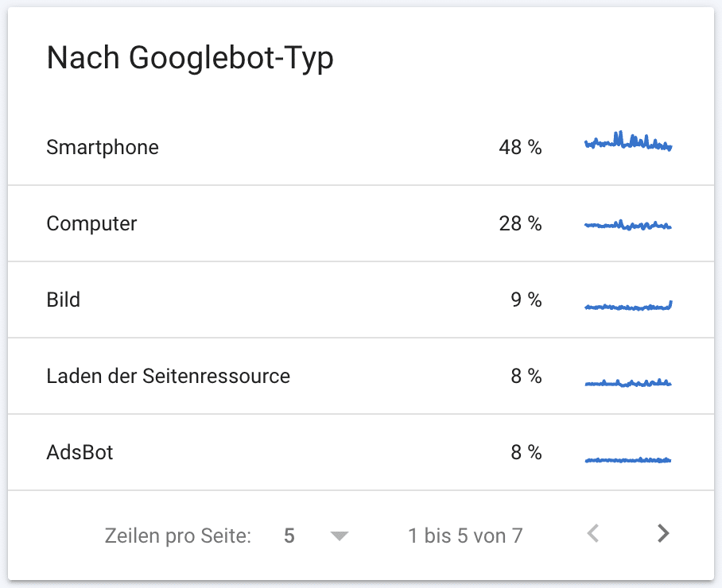This screenshot has height=588, width=722.
Task: Click the right pagination chevron arrow
Action: click(x=662, y=534)
